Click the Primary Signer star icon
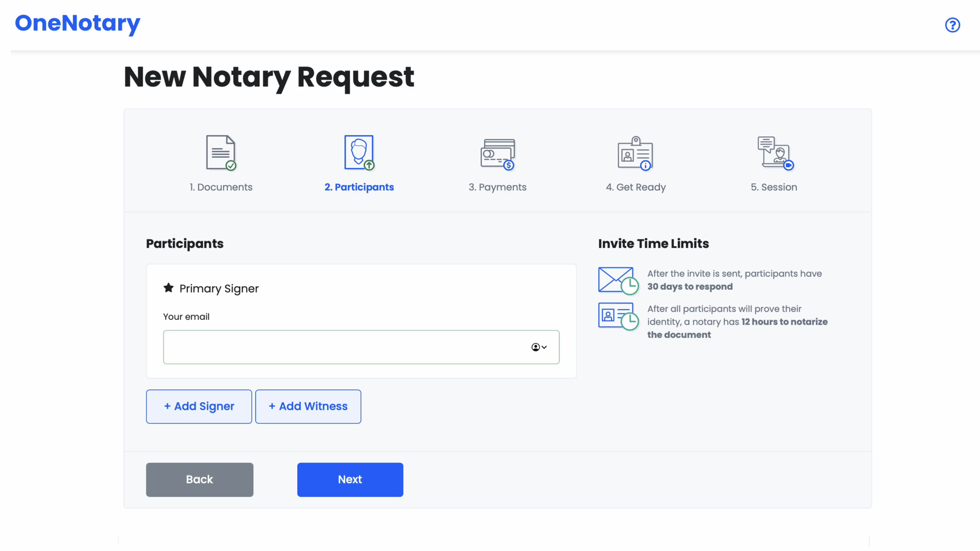The height and width of the screenshot is (551, 980). click(x=168, y=288)
